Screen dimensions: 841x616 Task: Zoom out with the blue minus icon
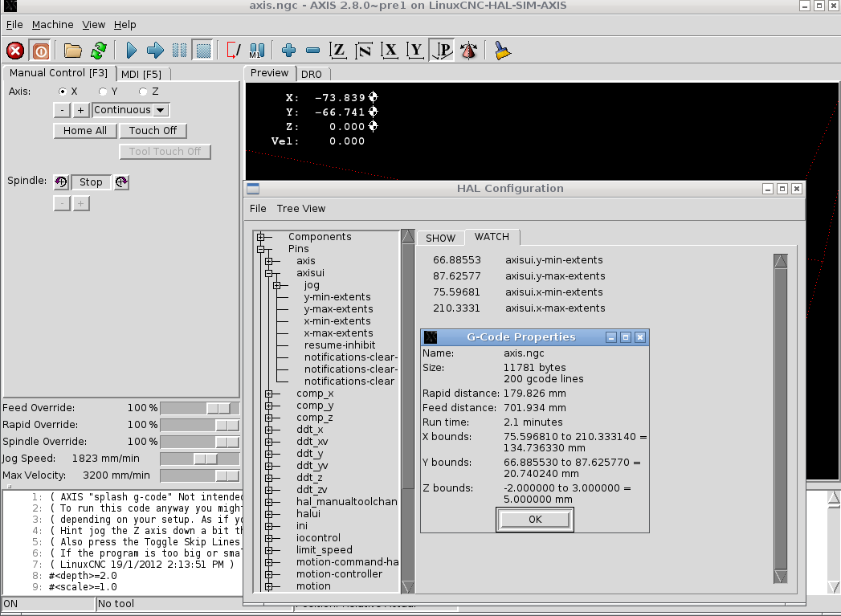312,51
